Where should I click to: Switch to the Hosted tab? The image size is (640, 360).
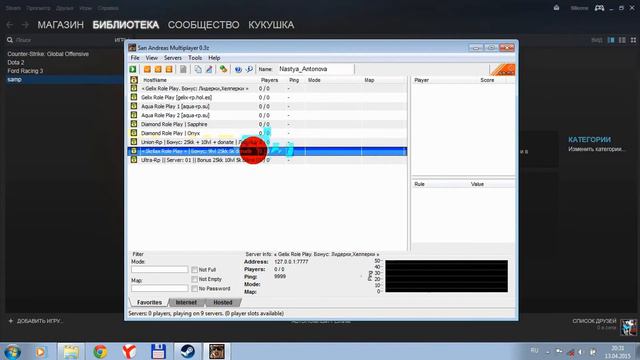[x=223, y=302]
